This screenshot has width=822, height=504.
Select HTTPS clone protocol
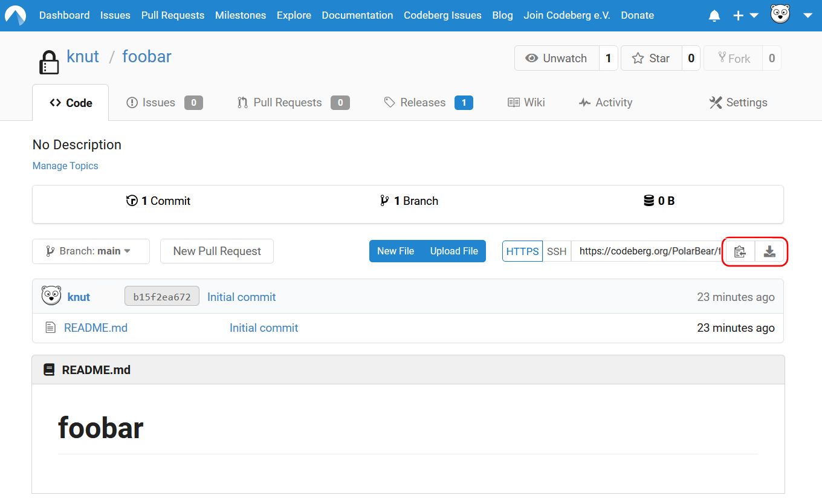(522, 251)
